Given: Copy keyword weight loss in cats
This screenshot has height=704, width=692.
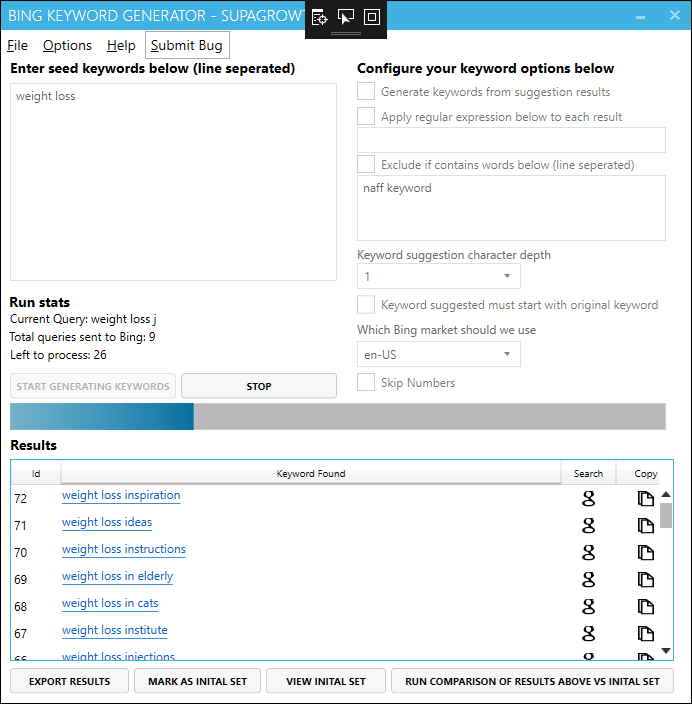Looking at the screenshot, I should pyautogui.click(x=646, y=607).
